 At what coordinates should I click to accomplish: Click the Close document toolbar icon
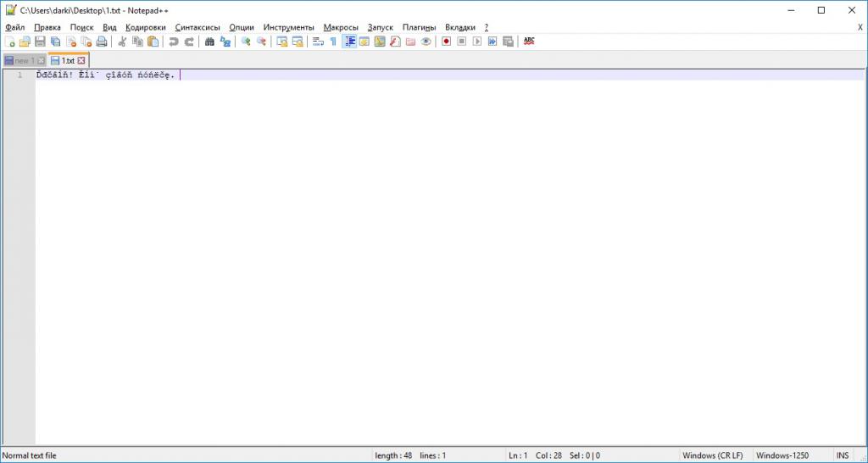[x=71, y=42]
